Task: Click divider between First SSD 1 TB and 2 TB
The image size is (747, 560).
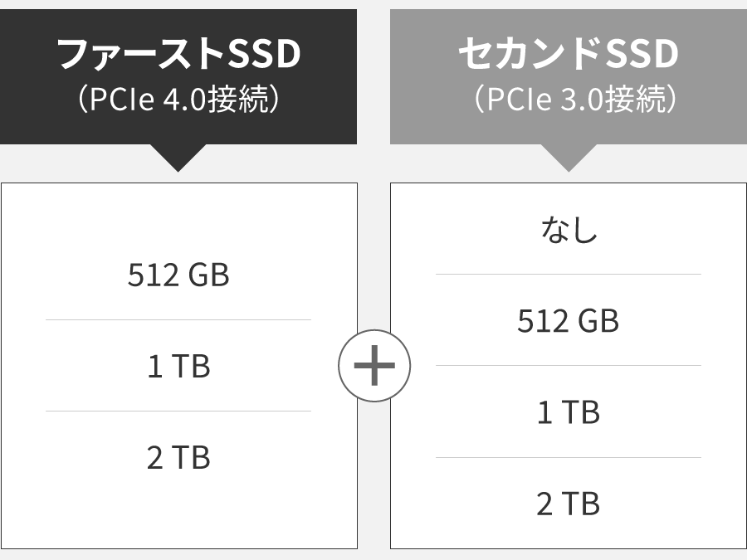Action: (178, 411)
